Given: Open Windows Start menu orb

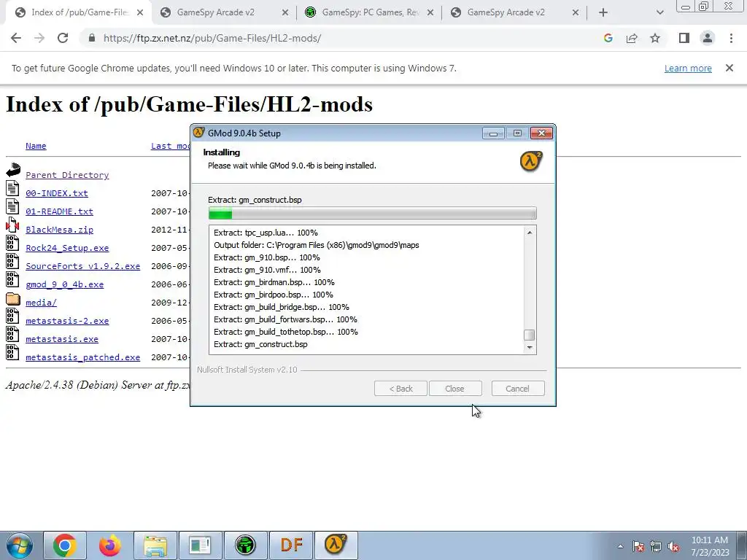Looking at the screenshot, I should point(20,545).
